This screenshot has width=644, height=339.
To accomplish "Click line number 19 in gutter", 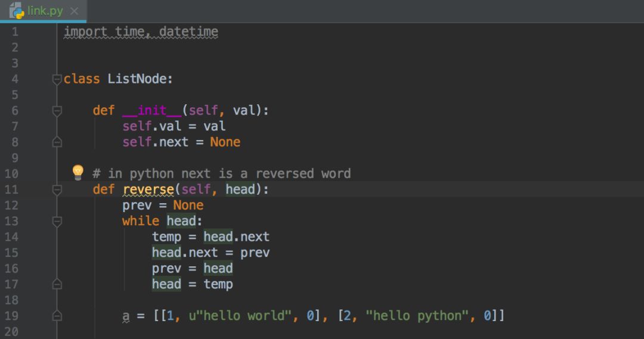I will point(11,316).
